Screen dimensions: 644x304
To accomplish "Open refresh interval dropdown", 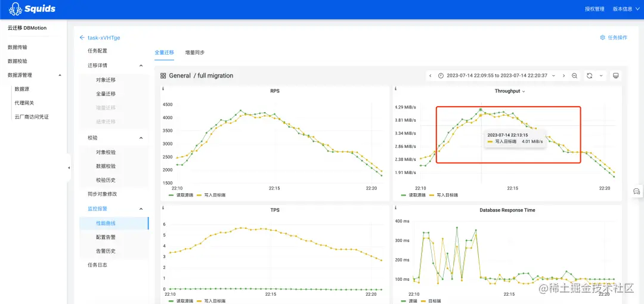I will pyautogui.click(x=601, y=76).
